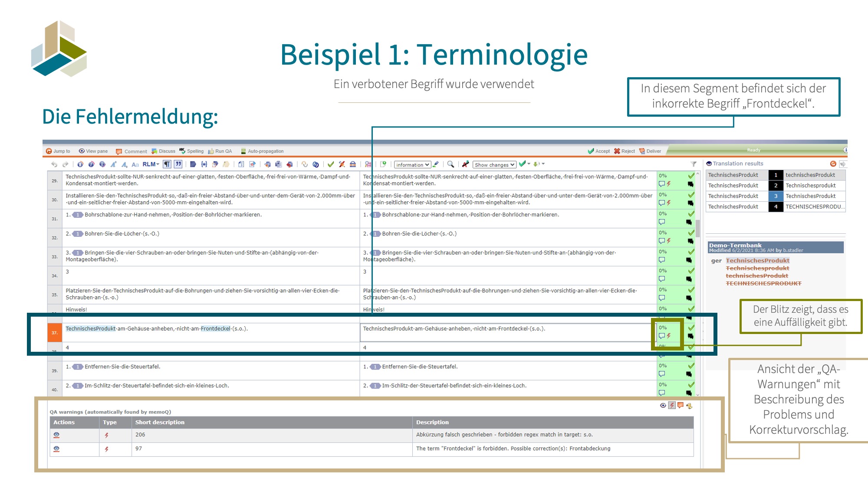Click the Reject button

(x=624, y=151)
